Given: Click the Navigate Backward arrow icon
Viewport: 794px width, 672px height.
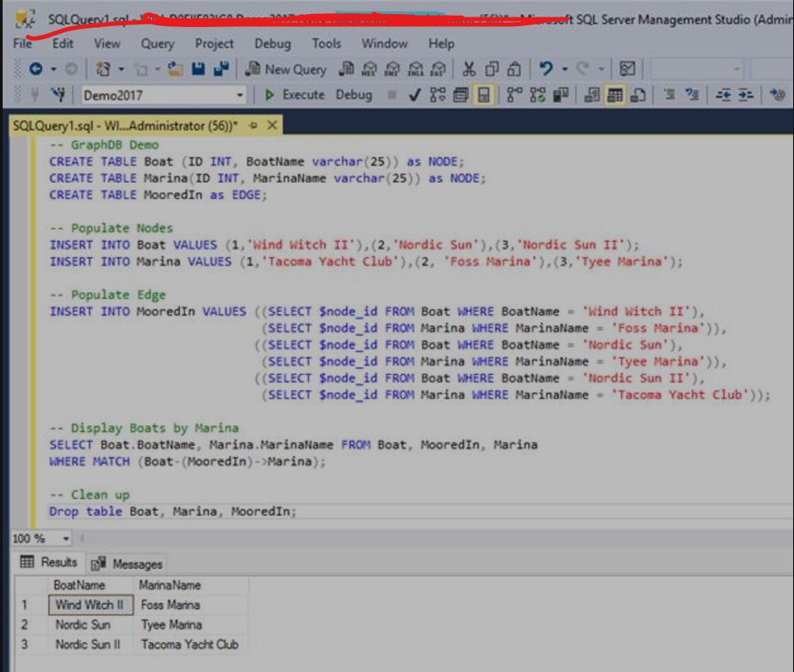Looking at the screenshot, I should pos(36,68).
